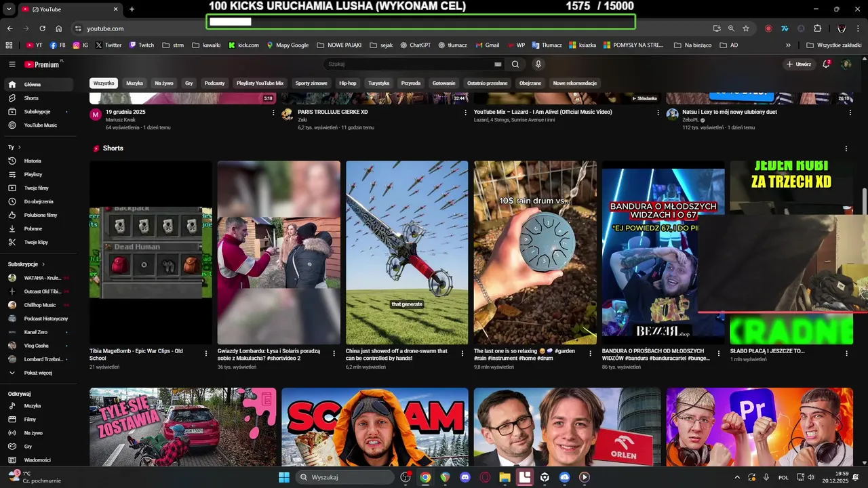
Task: Click the Windows taskbar search box
Action: (346, 477)
